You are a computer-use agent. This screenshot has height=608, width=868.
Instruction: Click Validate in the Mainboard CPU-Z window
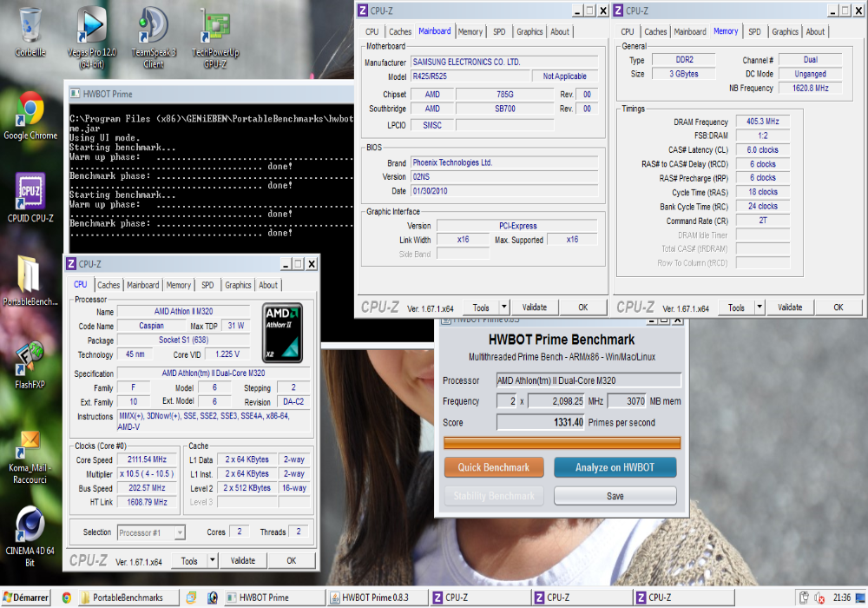pos(534,307)
